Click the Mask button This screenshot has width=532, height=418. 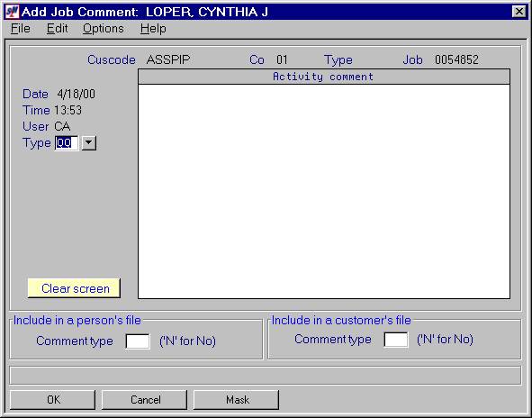point(237,400)
